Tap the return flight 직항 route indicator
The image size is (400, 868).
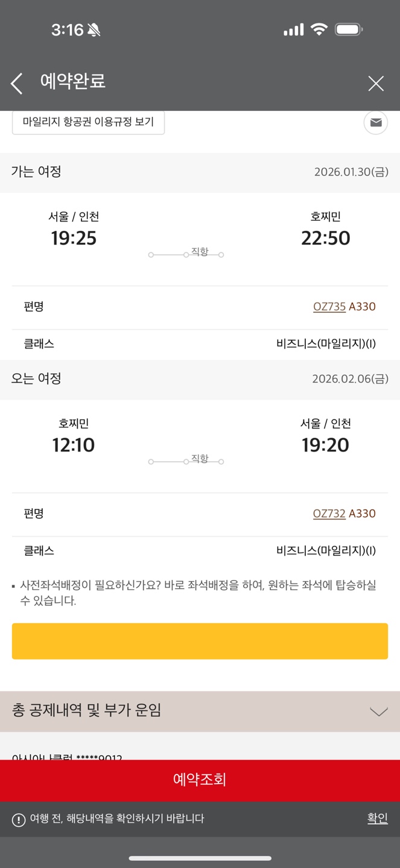(x=186, y=461)
